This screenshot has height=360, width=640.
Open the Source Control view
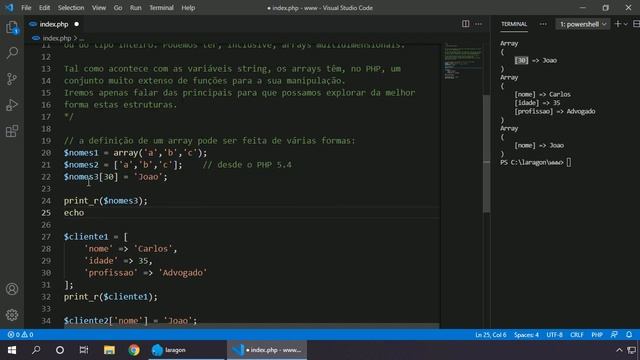click(x=12, y=79)
